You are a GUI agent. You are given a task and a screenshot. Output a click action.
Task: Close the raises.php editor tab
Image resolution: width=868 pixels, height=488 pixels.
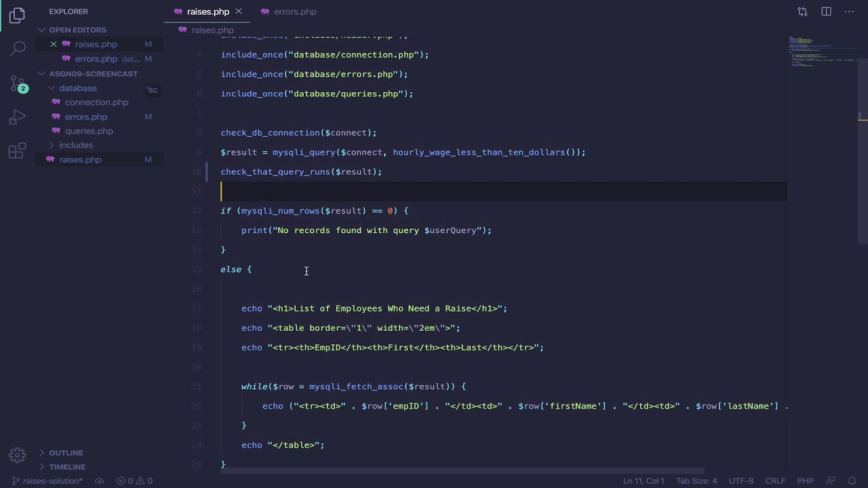coord(239,12)
